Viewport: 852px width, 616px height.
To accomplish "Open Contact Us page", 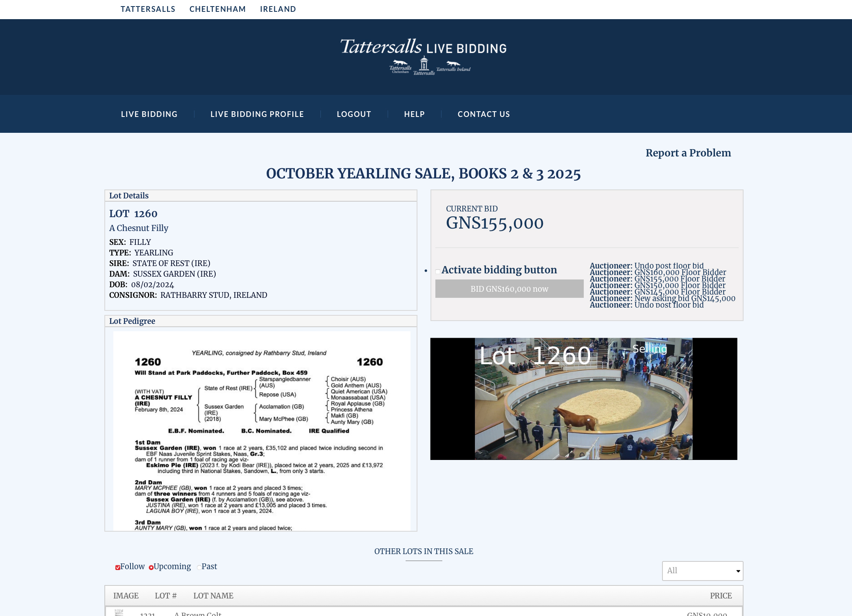I will click(x=483, y=114).
